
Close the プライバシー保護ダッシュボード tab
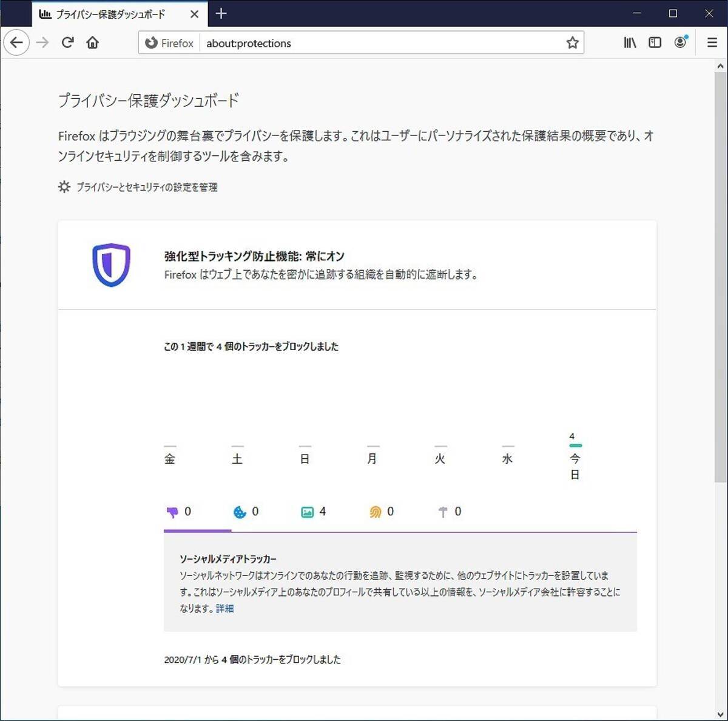194,14
